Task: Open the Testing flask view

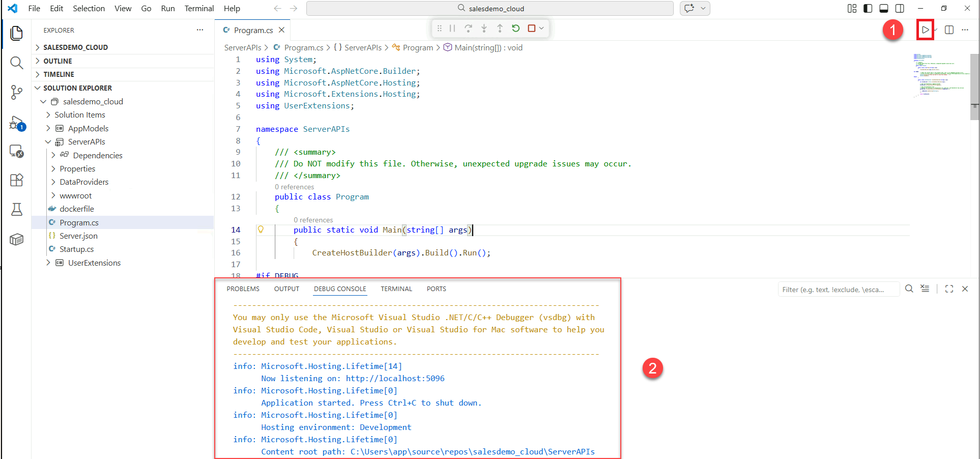Action: [17, 209]
